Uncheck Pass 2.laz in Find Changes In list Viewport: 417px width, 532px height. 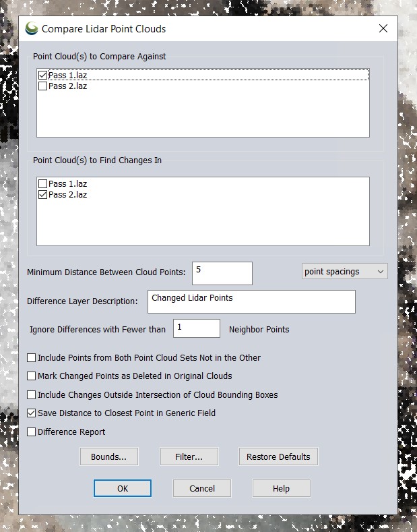[x=42, y=194]
